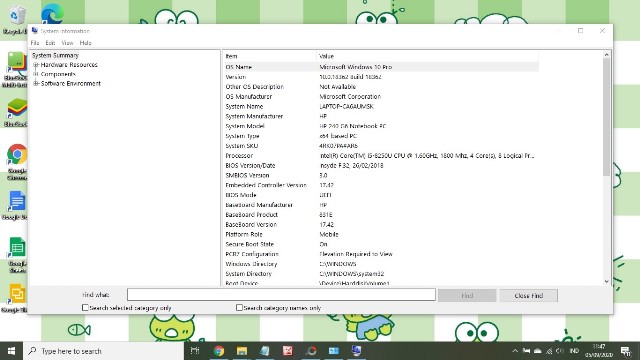Viewport: 640px width, 360px height.
Task: Select the Platform Role row
Action: (381, 234)
